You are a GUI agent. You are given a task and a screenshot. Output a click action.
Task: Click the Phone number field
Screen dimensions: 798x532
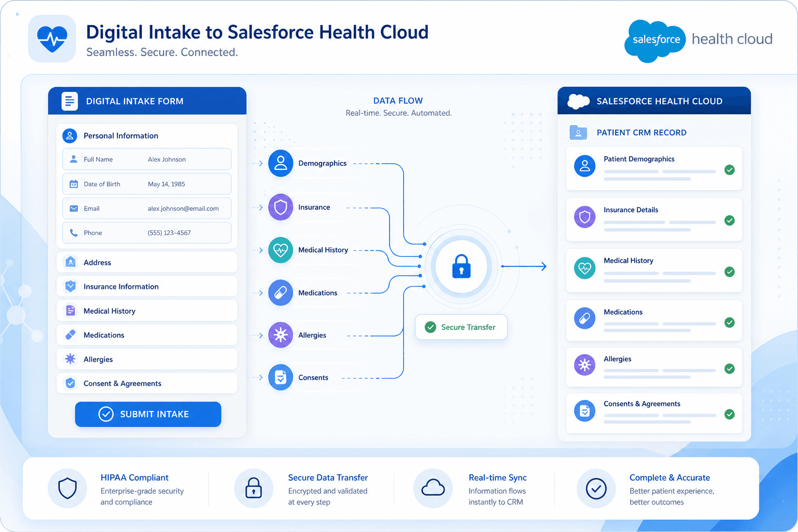click(x=147, y=233)
